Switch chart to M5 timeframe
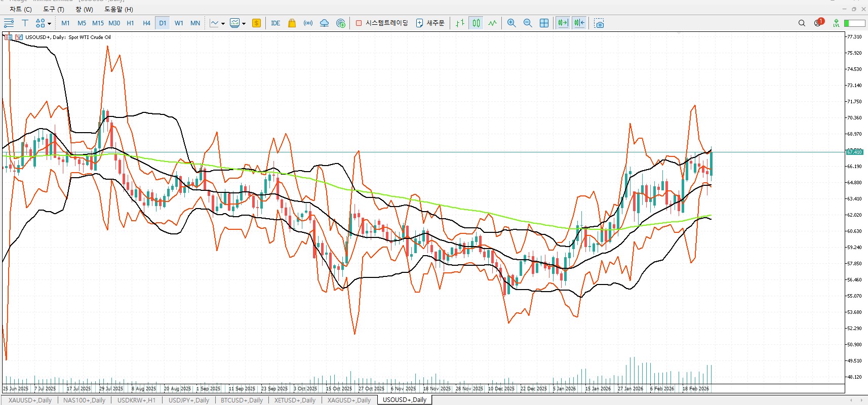The width and height of the screenshot is (868, 405). click(82, 23)
